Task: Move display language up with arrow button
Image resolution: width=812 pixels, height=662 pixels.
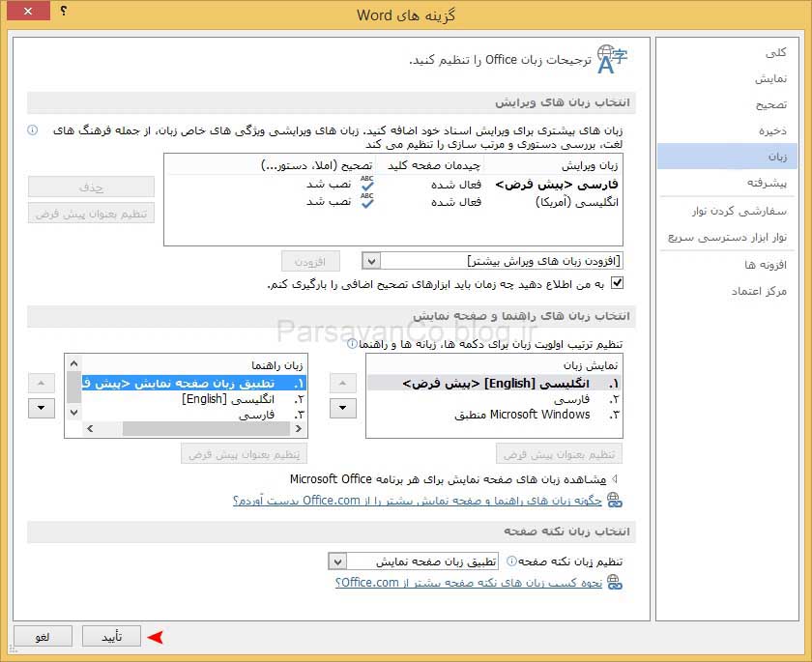Action: click(342, 383)
